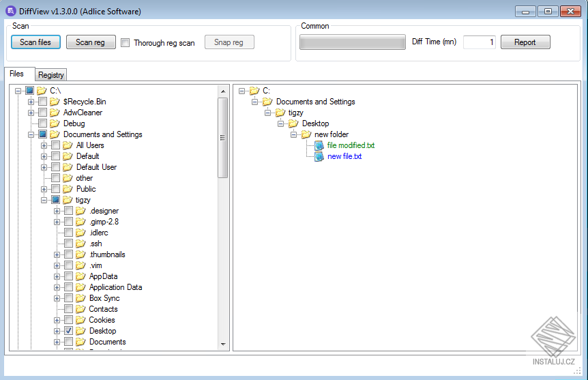Switch to the Registry tab

click(x=51, y=75)
